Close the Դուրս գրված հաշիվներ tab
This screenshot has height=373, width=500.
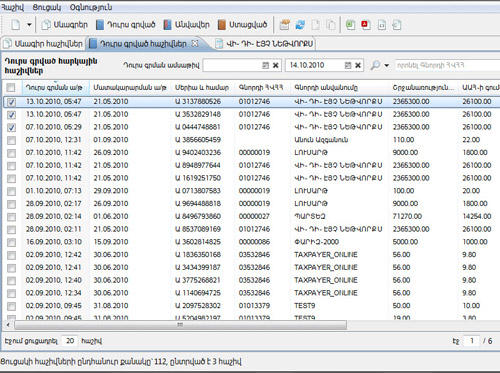pyautogui.click(x=195, y=43)
